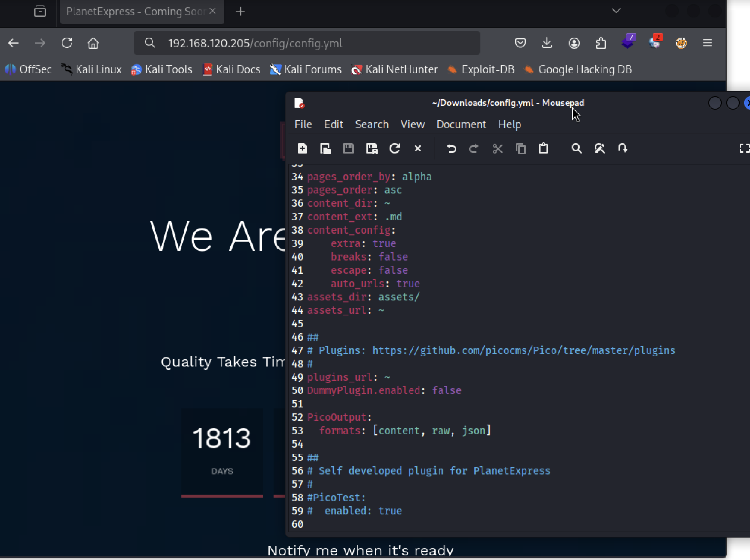Click the Go To line icon

click(622, 148)
